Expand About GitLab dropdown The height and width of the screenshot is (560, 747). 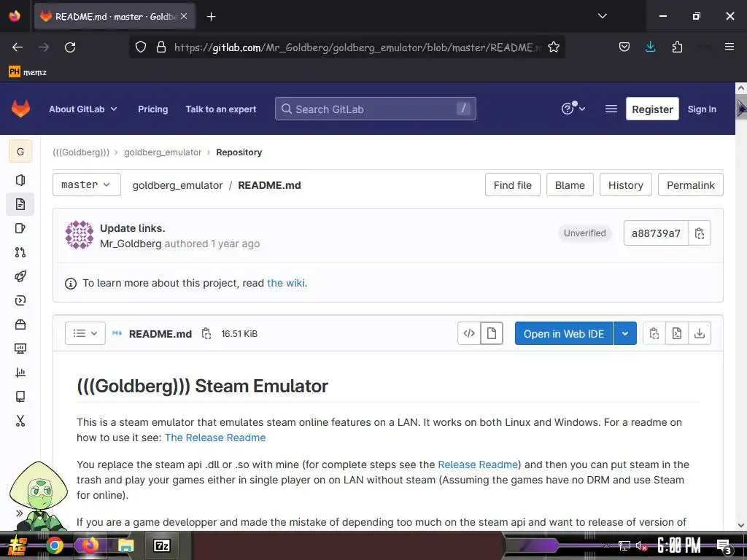point(83,109)
